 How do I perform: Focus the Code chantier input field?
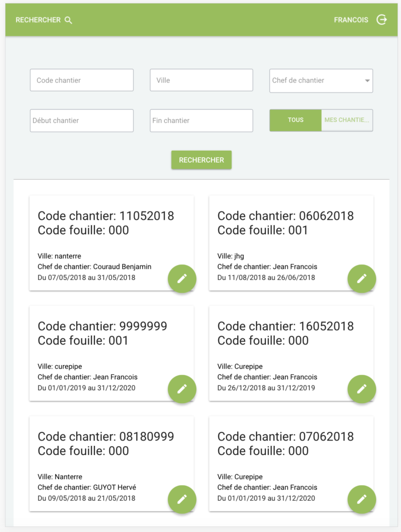(x=82, y=80)
